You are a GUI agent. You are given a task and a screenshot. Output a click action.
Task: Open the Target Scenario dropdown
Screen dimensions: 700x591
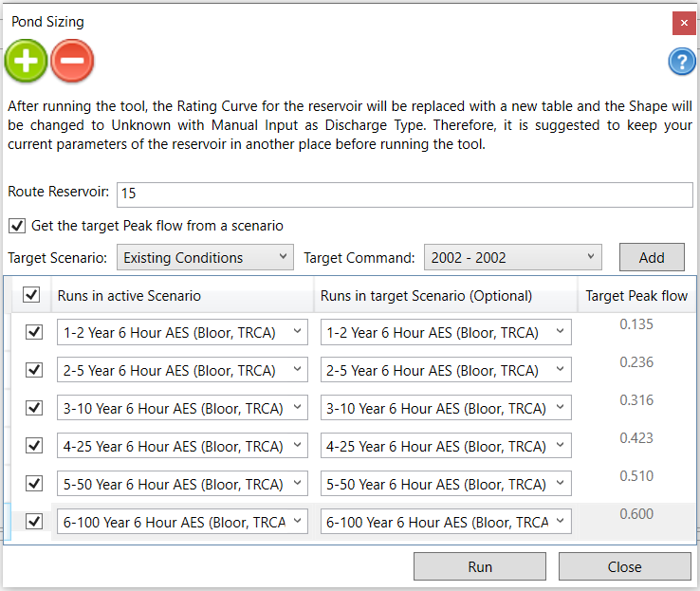205,257
